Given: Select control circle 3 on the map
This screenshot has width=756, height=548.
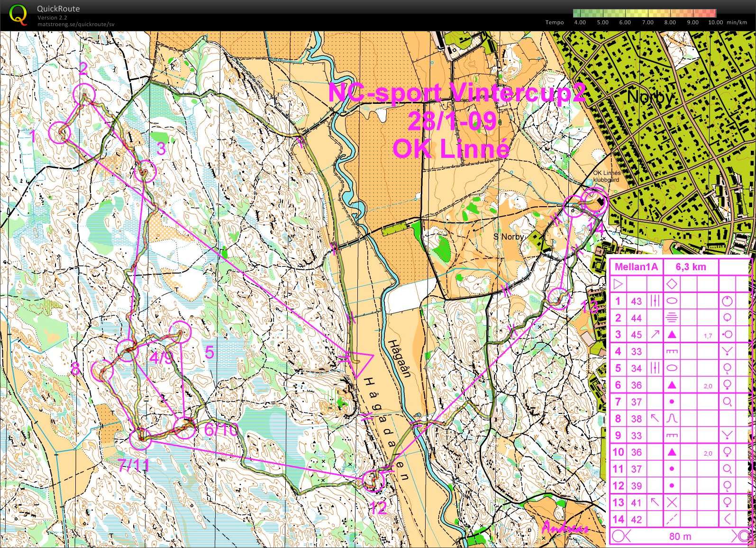Looking at the screenshot, I should [x=145, y=171].
